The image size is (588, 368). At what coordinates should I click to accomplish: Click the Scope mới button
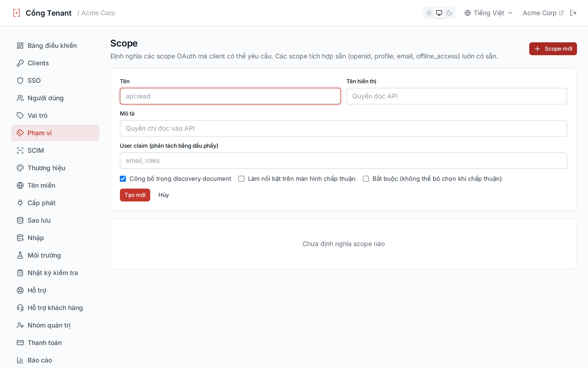point(553,49)
